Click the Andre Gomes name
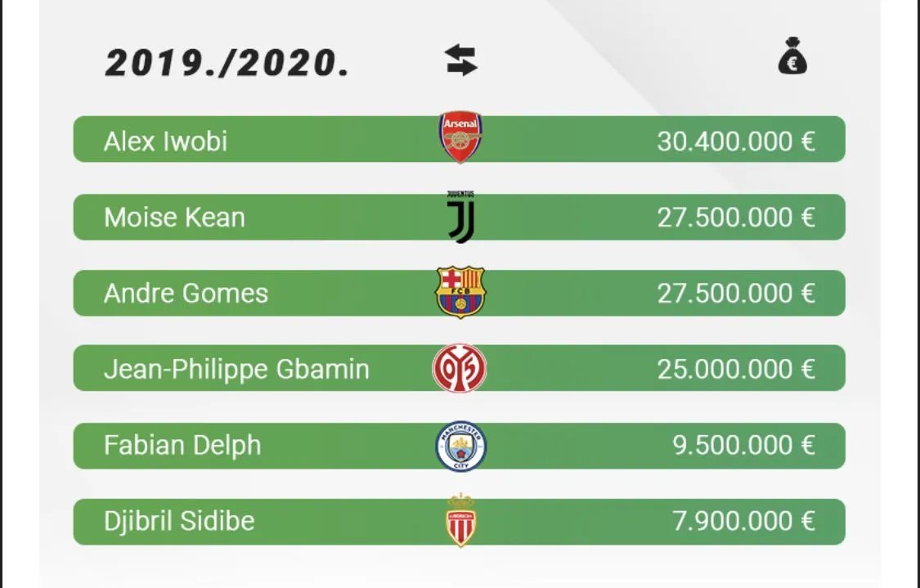 pos(186,294)
